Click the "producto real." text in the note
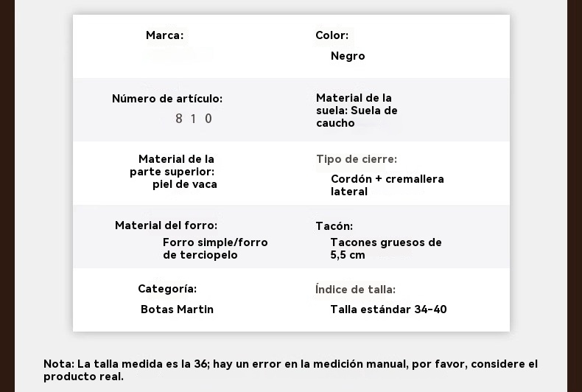 tap(83, 377)
